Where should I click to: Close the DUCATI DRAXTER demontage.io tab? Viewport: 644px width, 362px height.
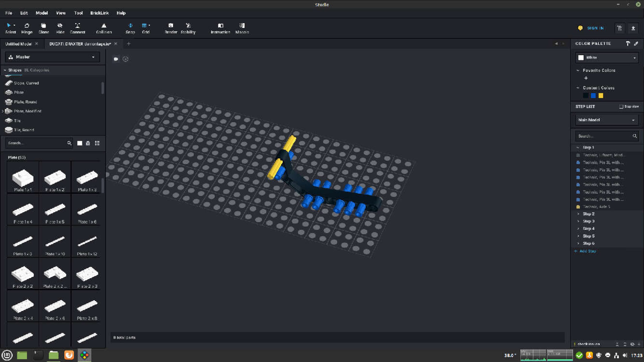tap(116, 44)
